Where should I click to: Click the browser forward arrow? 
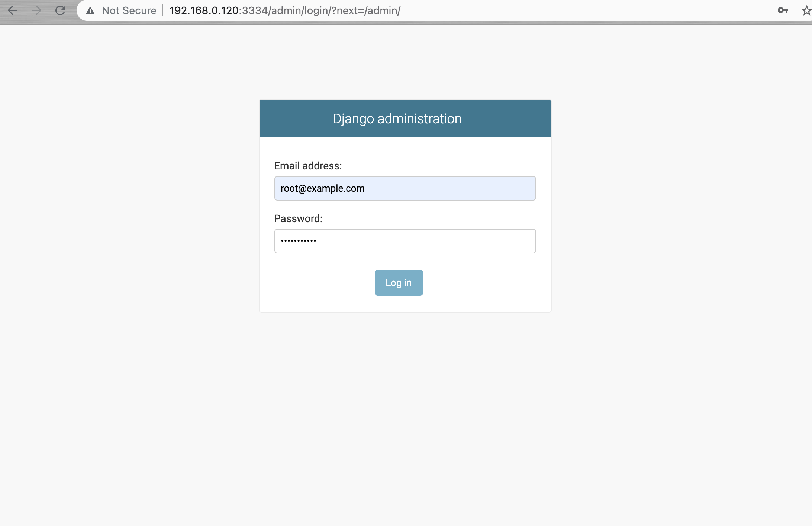(36, 10)
